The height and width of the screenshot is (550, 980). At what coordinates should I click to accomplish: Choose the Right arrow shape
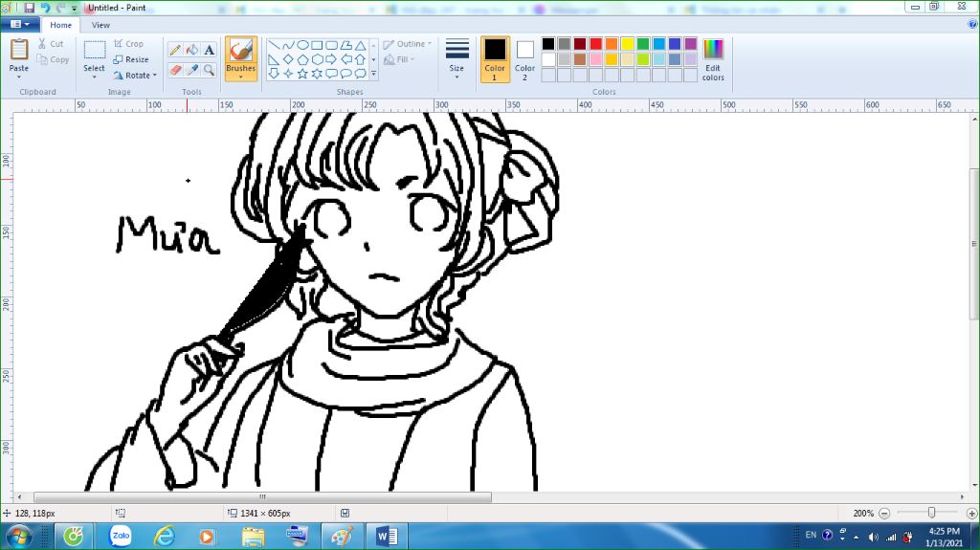(x=331, y=59)
